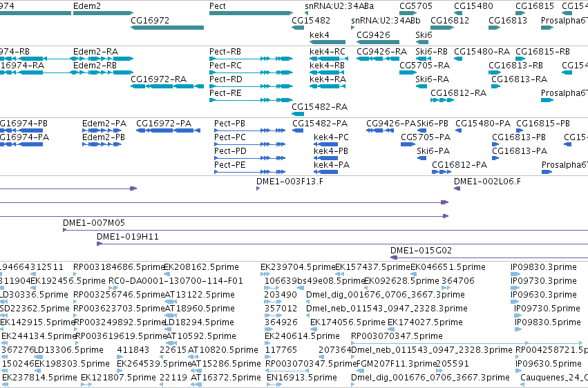Select Pect-RB transcript
This screenshot has width=588, height=388.
(251, 59)
